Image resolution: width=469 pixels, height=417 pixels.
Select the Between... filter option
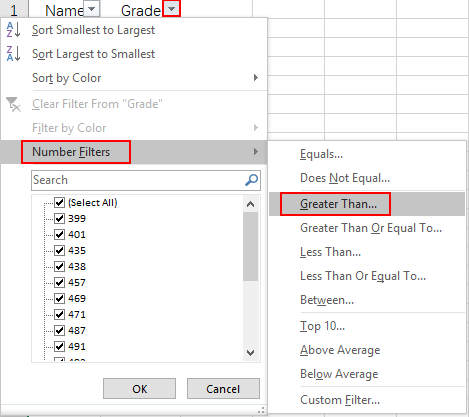(x=327, y=300)
